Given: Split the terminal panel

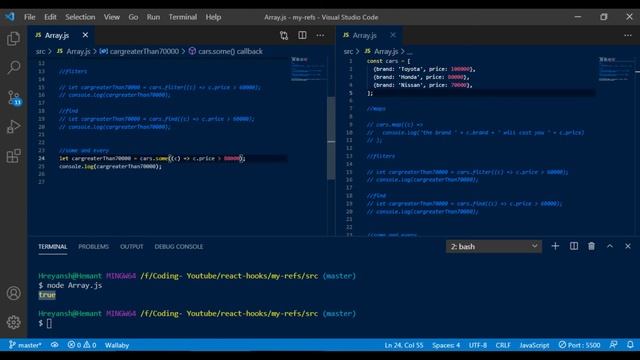Looking at the screenshot, I should tap(574, 246).
